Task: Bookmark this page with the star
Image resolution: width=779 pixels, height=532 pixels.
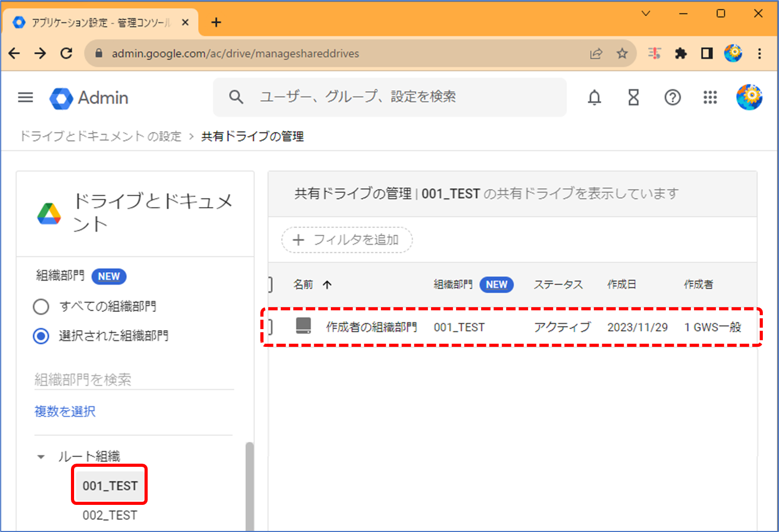Action: click(622, 53)
